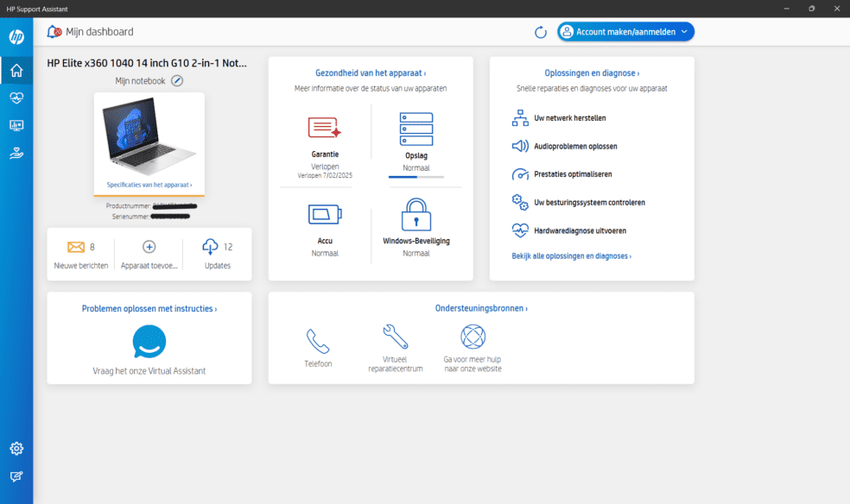Click the Opslag storage usage bar
Screen dimensions: 850x504
(416, 177)
